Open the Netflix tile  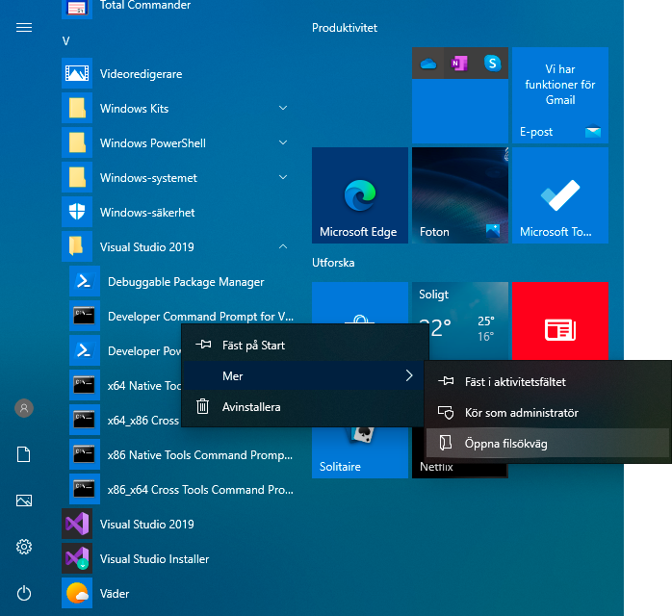(x=460, y=471)
